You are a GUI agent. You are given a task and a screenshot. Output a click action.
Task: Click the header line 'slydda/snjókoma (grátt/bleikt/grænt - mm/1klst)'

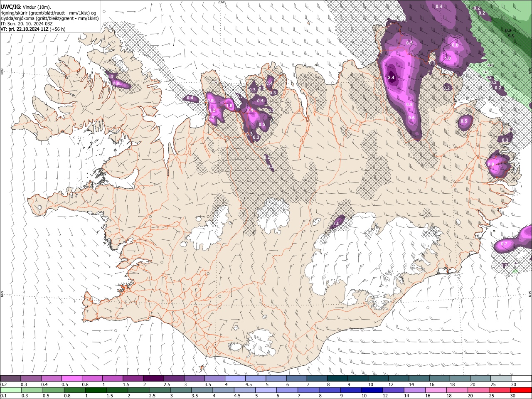pos(50,18)
